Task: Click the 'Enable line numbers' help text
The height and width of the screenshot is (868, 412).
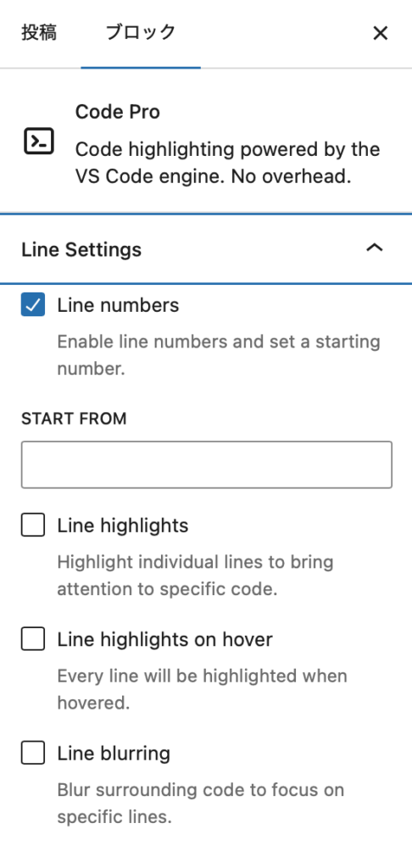Action: [219, 355]
